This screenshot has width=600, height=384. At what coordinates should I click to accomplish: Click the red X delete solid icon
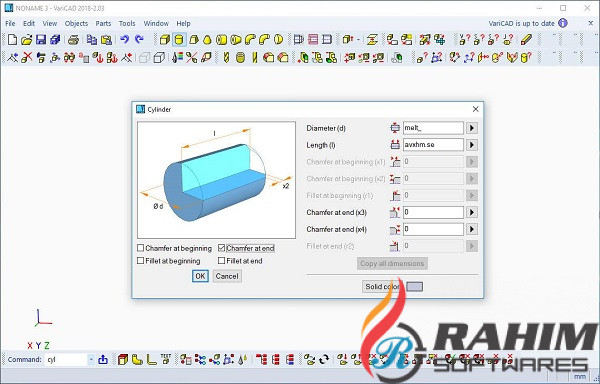26,58
